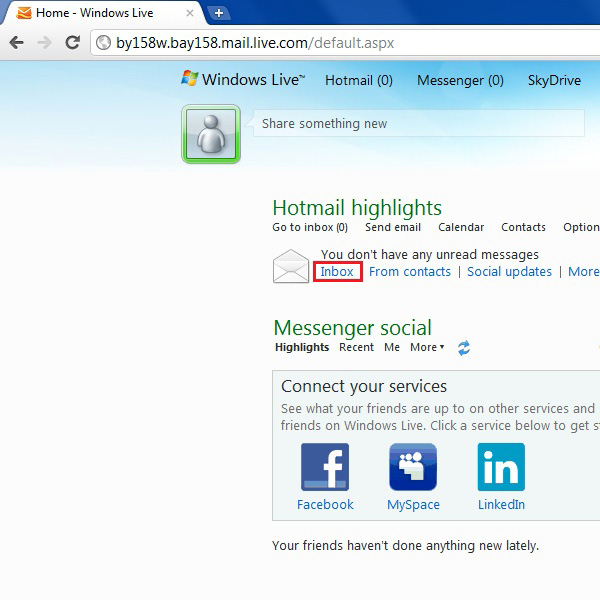Click the Facebook service icon
The height and width of the screenshot is (600, 600).
[325, 467]
